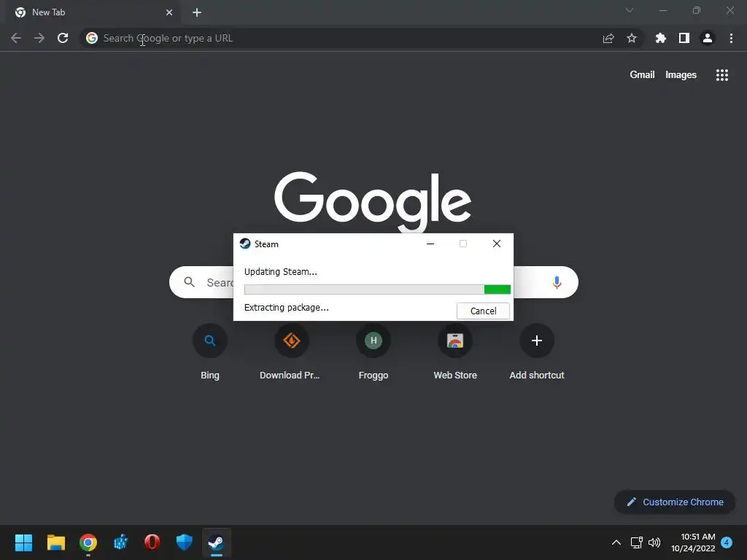Screen dimensions: 747x560
Task: Open the Opera browser taskbar icon
Action: 152,542
